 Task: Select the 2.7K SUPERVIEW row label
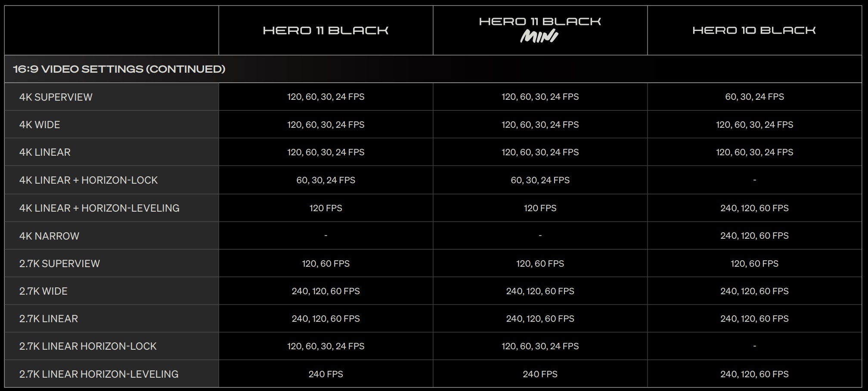[59, 264]
